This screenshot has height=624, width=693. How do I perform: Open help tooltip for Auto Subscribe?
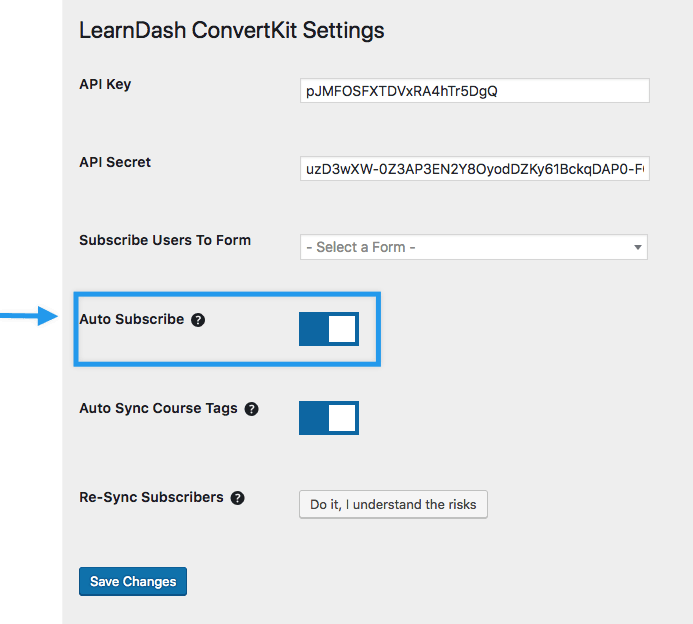click(198, 320)
